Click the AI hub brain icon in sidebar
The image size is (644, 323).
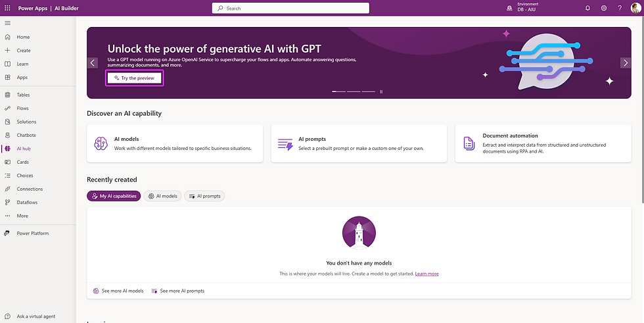tap(7, 149)
